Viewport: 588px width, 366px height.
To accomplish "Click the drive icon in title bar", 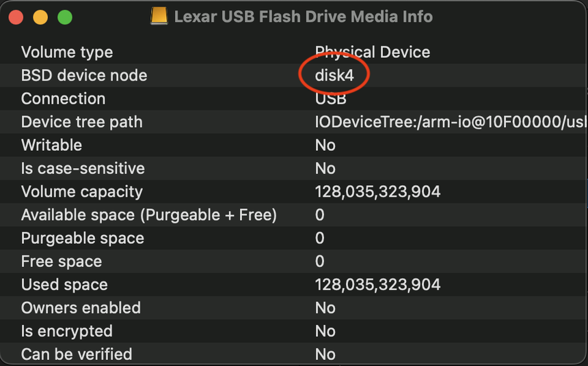I will [159, 16].
